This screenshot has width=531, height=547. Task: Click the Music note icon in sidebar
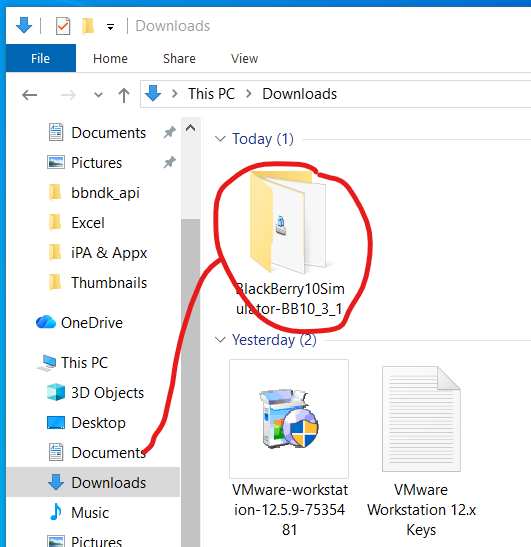point(56,512)
